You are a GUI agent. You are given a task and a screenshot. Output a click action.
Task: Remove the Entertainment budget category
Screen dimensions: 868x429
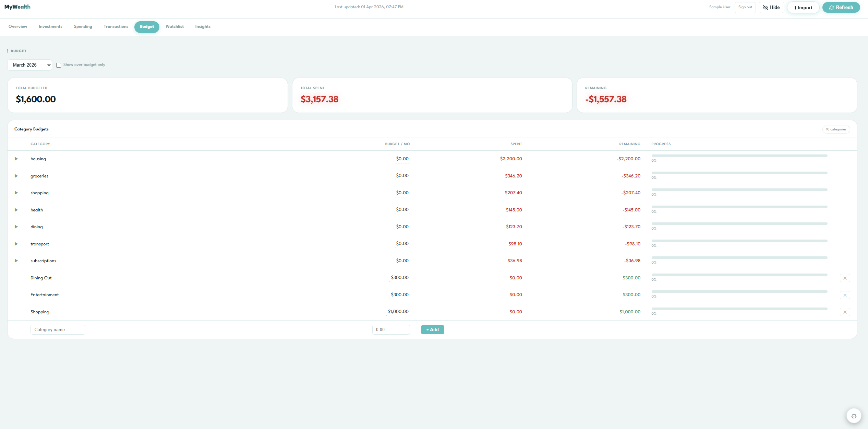pos(845,295)
